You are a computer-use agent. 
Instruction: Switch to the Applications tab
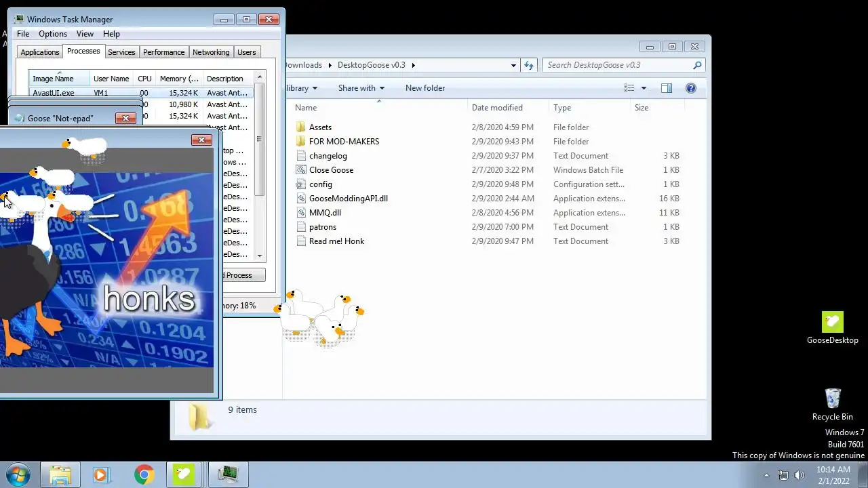(x=40, y=52)
